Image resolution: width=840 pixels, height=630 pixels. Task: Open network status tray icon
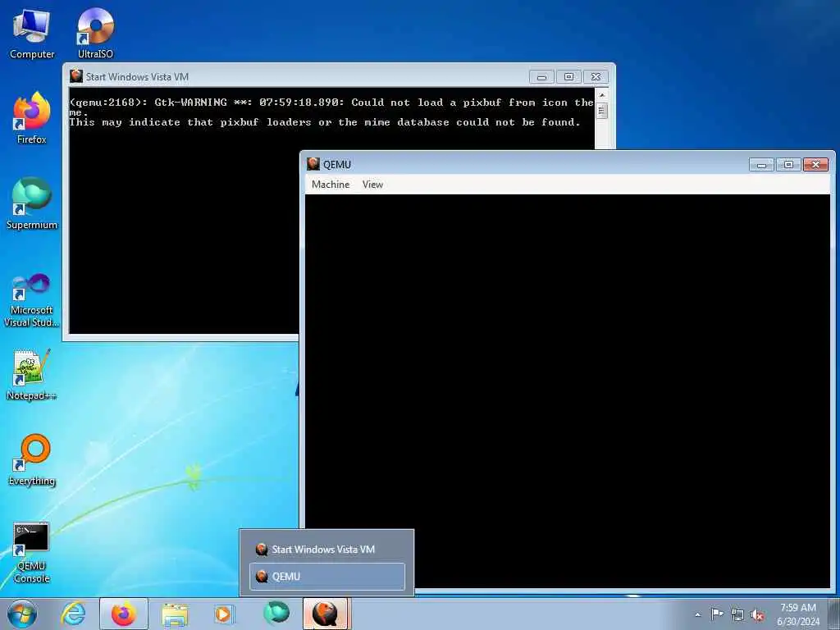pyautogui.click(x=737, y=614)
